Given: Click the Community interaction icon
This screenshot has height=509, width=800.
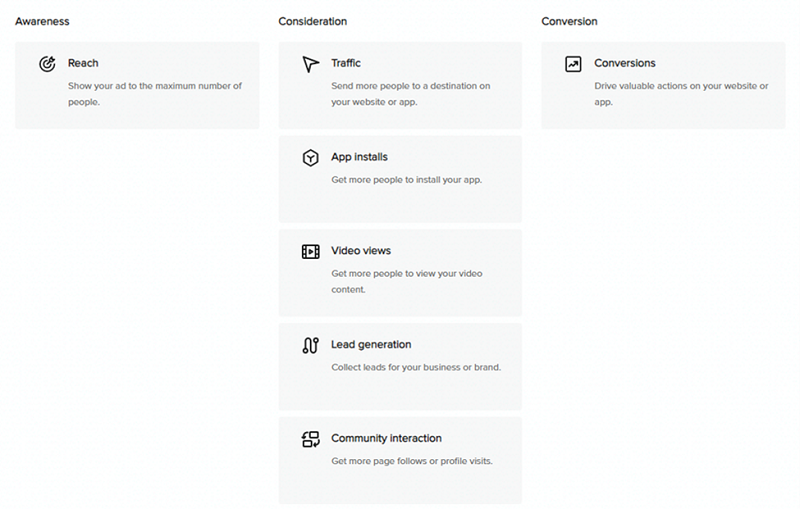Looking at the screenshot, I should 310,439.
